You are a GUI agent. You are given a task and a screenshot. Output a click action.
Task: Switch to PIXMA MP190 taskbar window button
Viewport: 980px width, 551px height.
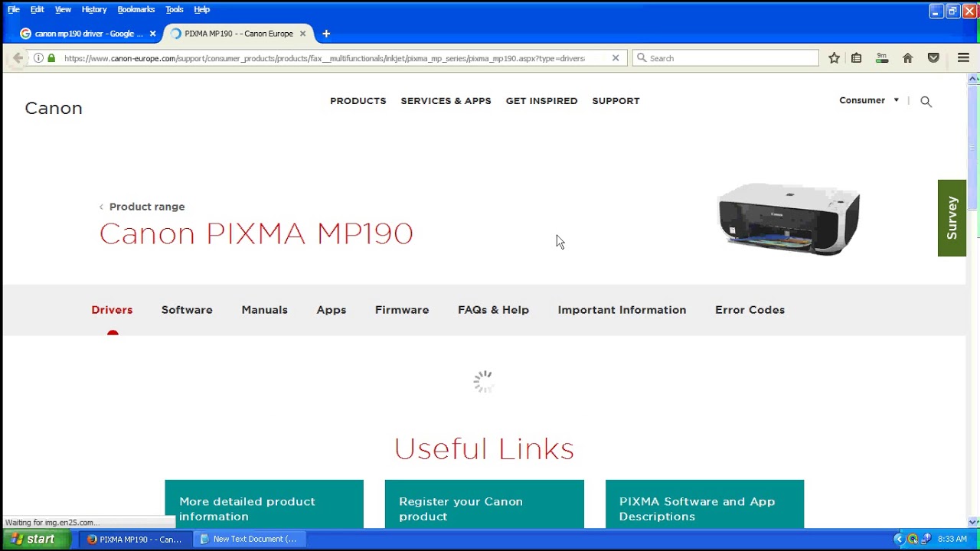(x=134, y=539)
